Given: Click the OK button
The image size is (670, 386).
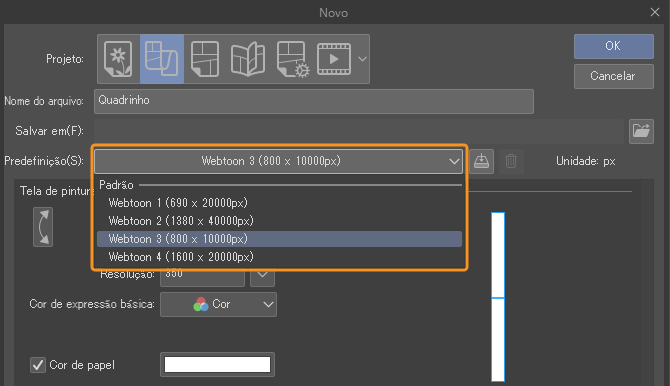Looking at the screenshot, I should tap(614, 46).
